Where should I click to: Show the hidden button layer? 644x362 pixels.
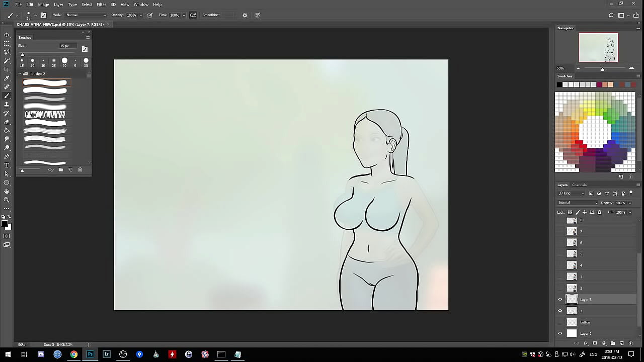click(x=560, y=322)
